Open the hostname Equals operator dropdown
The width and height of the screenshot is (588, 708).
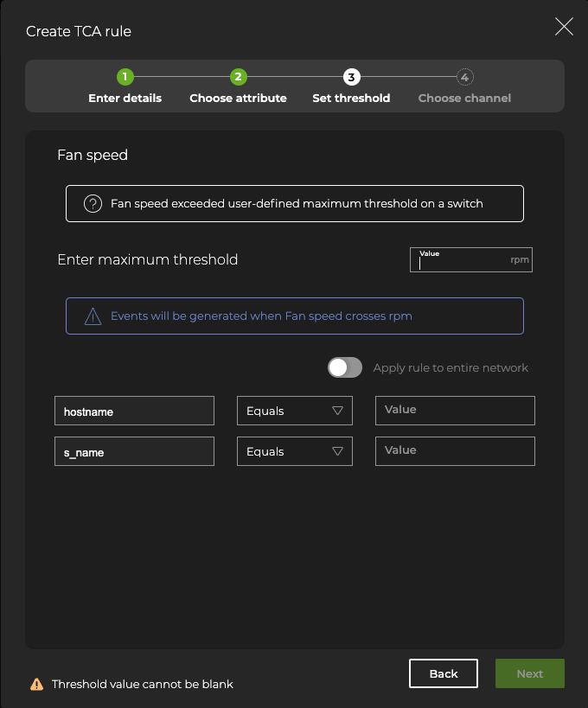tap(294, 411)
